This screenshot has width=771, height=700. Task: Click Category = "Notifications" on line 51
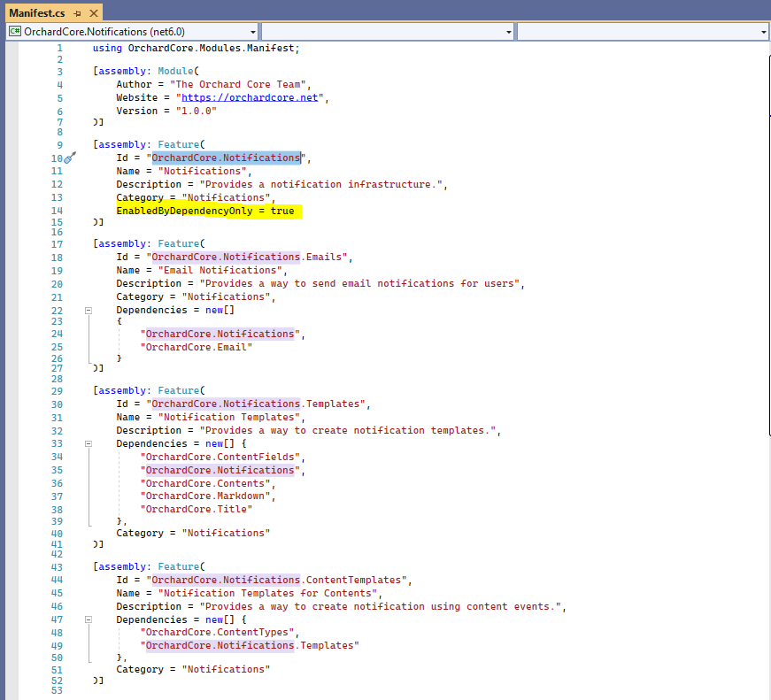[x=193, y=670]
